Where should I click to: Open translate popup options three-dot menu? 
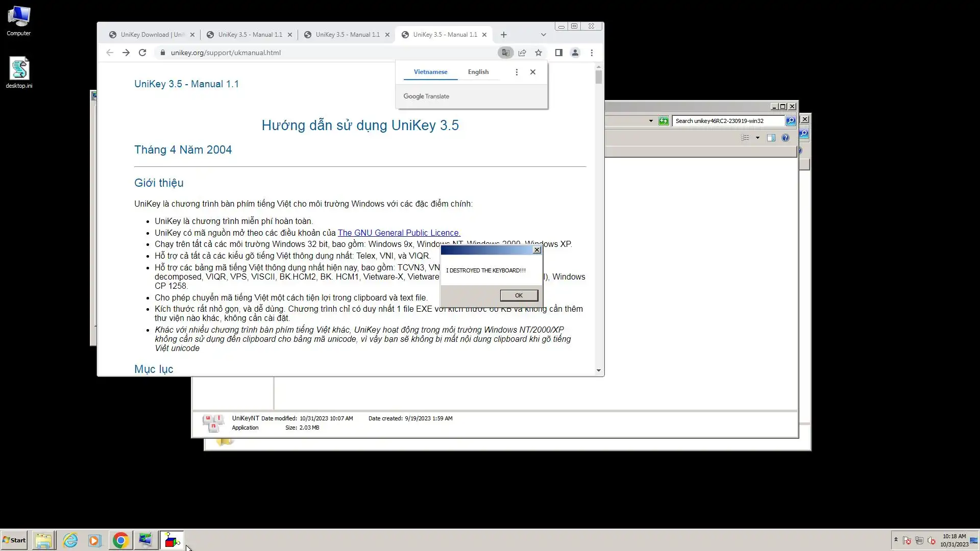pos(517,72)
